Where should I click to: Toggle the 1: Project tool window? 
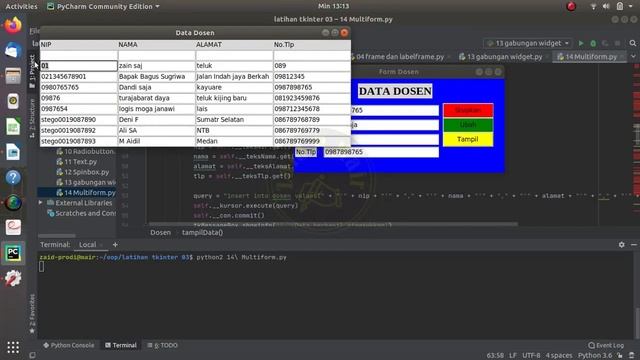[32, 71]
